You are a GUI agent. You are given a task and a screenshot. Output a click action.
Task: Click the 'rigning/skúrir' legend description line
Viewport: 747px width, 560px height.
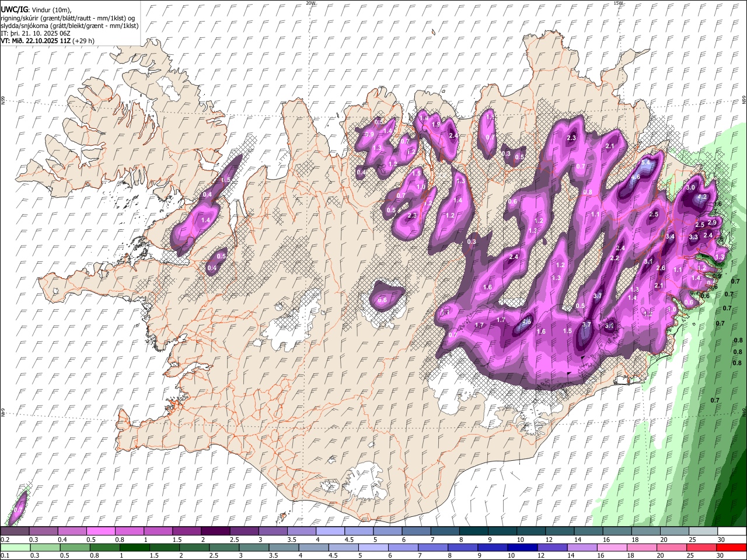click(68, 17)
